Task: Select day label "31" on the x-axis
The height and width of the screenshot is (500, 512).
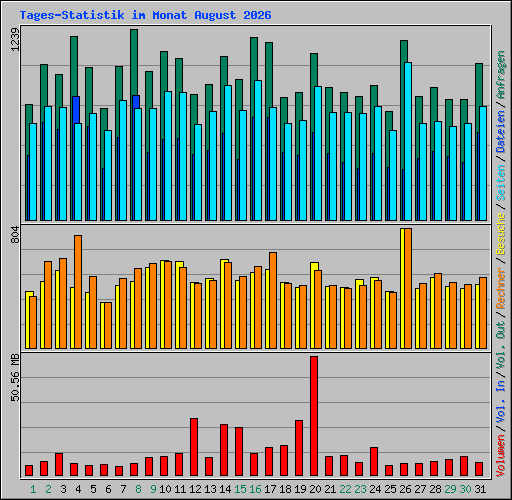Action: coord(480,489)
